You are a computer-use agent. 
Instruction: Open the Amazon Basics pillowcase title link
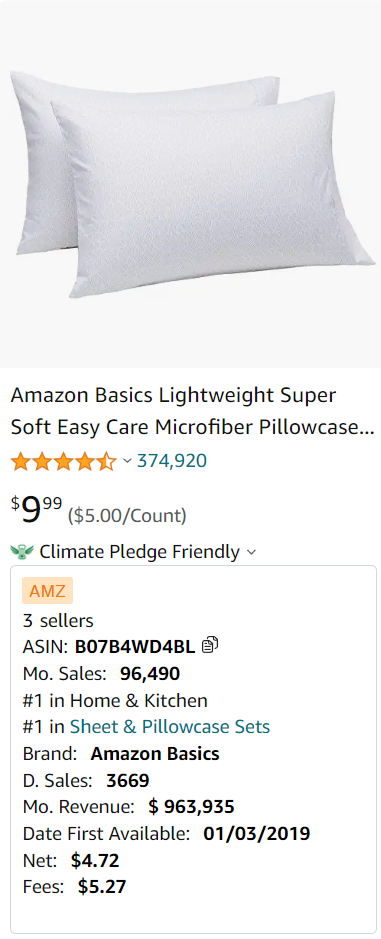pos(192,411)
